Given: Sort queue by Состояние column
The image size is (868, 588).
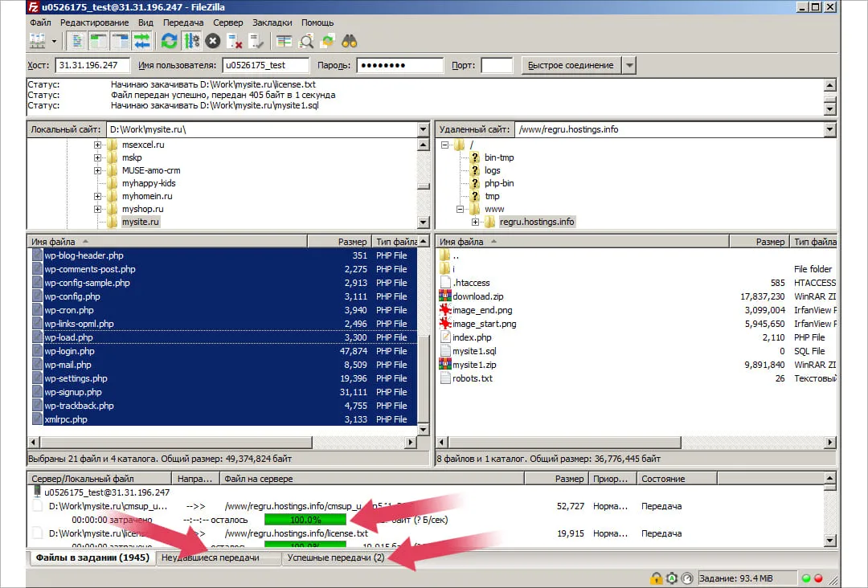Looking at the screenshot, I should [677, 479].
